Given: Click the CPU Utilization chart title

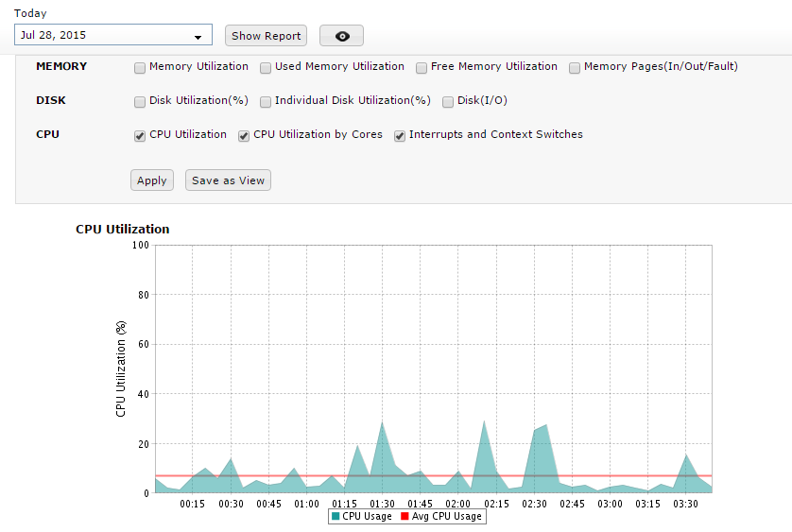Looking at the screenshot, I should point(123,230).
